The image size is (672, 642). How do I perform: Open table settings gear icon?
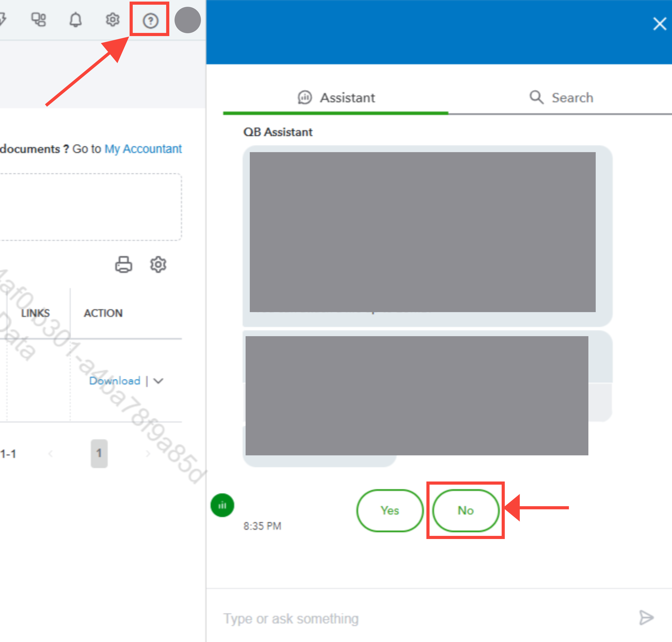tap(158, 264)
